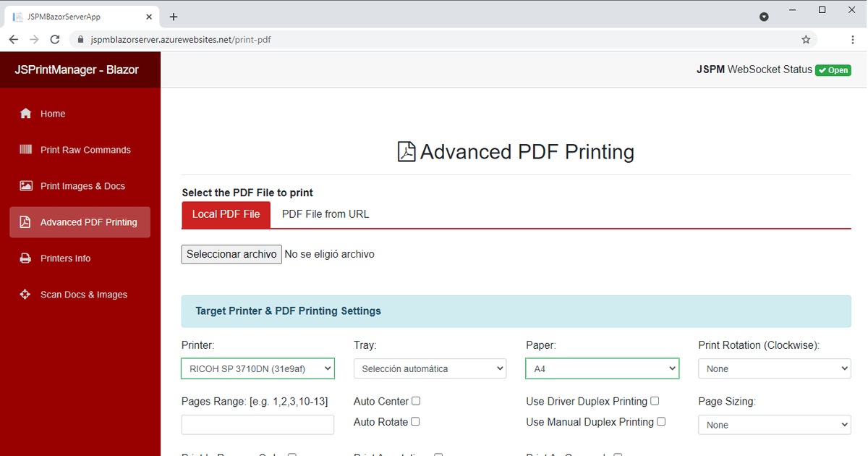Viewport: 868px width, 456px height.
Task: Click the PDF icon beside the page title
Action: point(407,151)
